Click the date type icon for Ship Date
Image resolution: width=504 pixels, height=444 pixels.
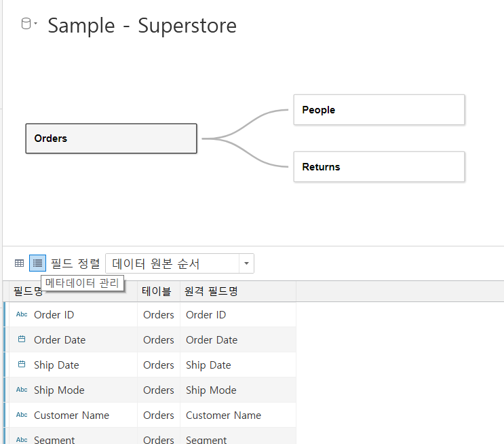tap(22, 364)
